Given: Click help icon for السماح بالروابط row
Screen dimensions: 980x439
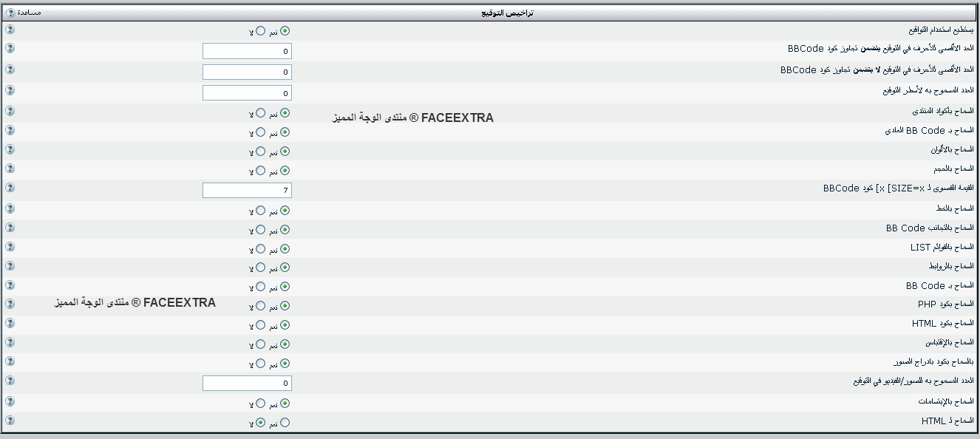Looking at the screenshot, I should [10, 265].
